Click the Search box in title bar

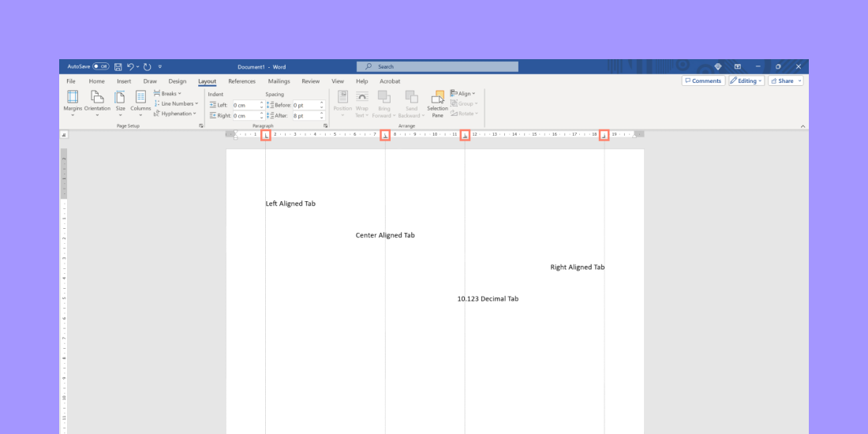[437, 66]
